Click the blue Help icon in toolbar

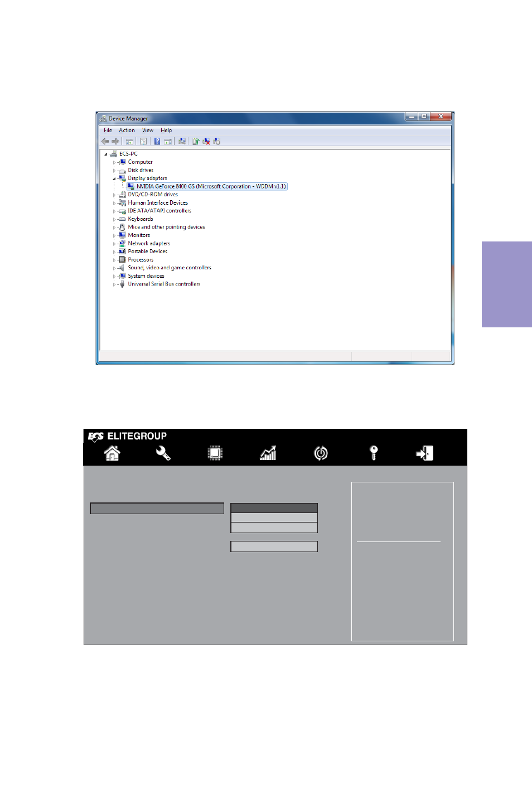coord(157,142)
